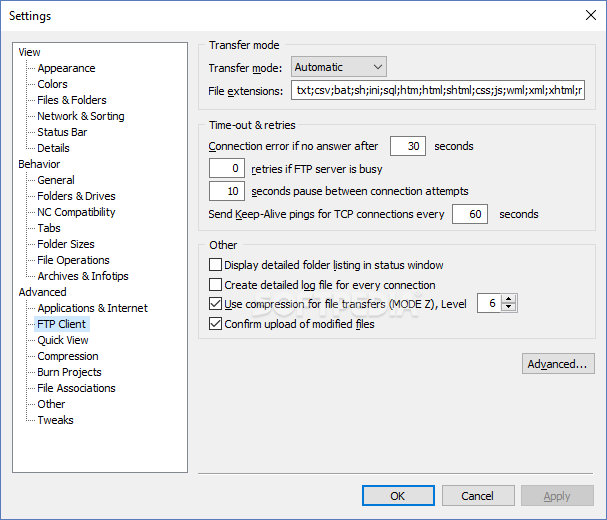Open Details settings page
This screenshot has height=520, width=607.
53,148
